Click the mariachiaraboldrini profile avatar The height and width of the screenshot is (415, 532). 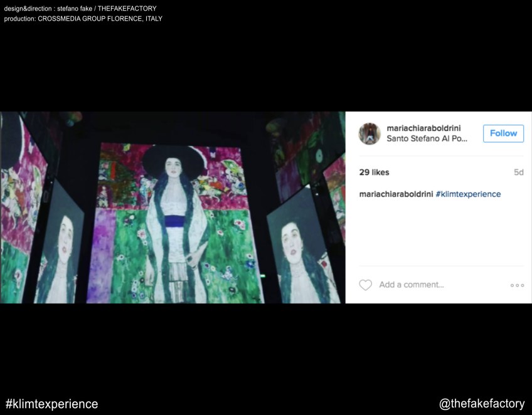(370, 134)
